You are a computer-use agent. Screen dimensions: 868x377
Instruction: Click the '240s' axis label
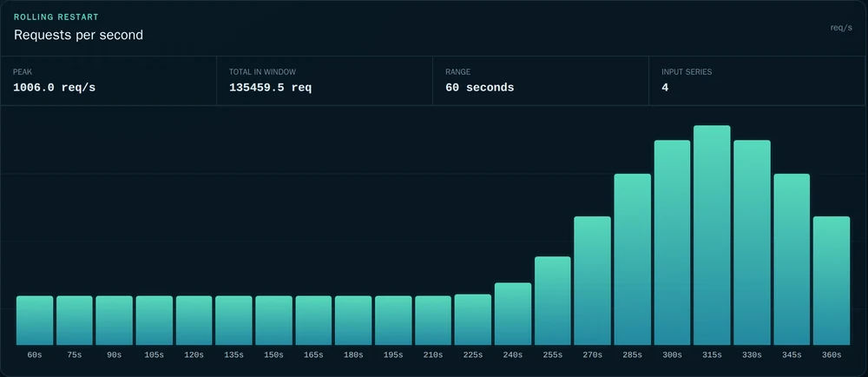513,355
